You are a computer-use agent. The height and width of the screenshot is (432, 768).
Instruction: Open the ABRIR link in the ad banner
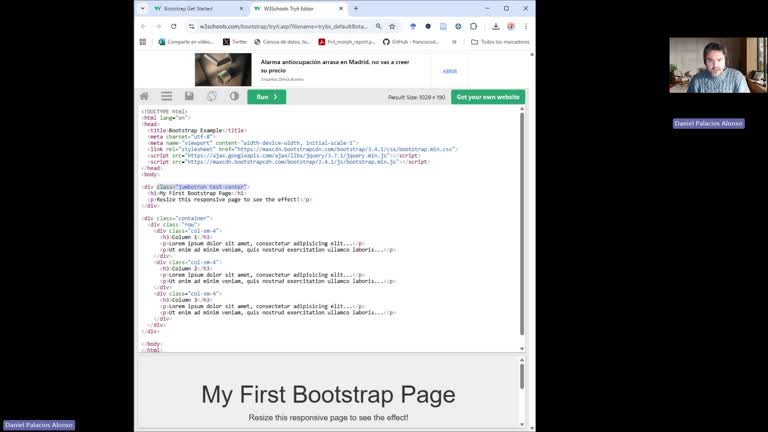pos(450,72)
